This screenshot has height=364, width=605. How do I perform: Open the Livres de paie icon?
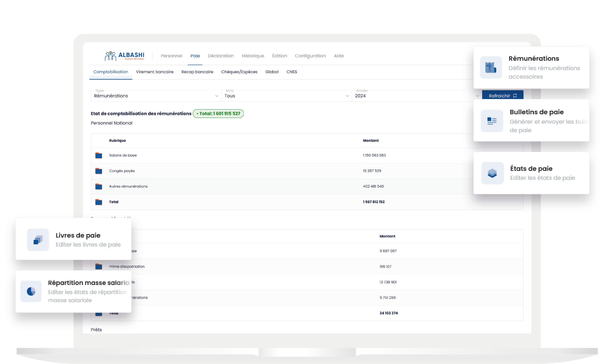38,240
